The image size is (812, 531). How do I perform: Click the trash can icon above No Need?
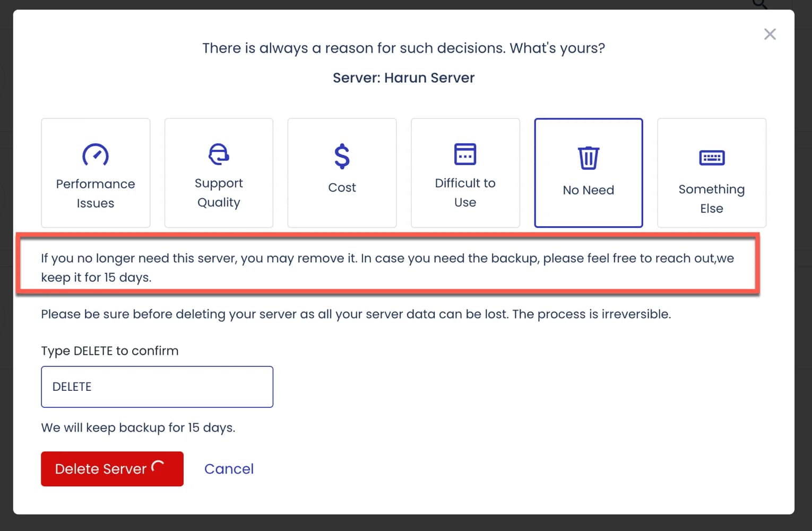(x=589, y=157)
